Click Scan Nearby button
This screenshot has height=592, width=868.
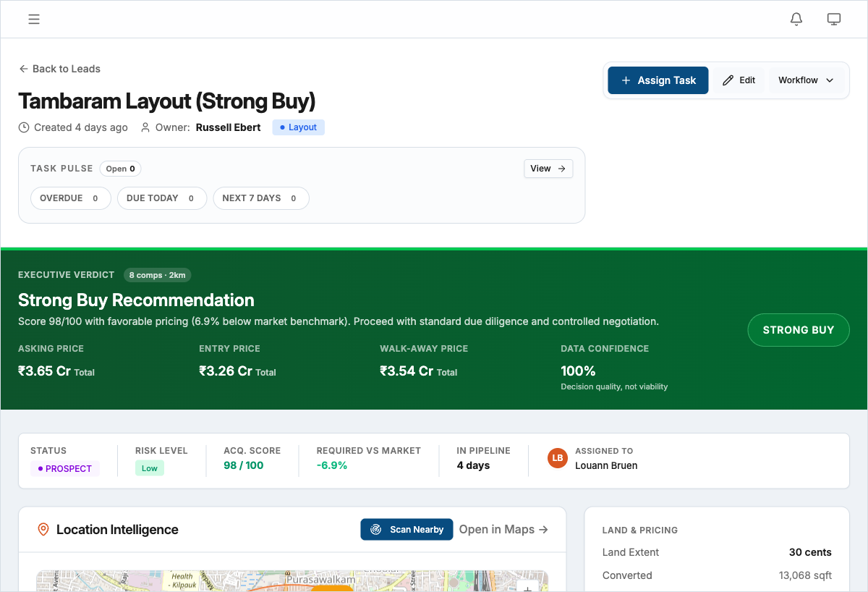(407, 530)
